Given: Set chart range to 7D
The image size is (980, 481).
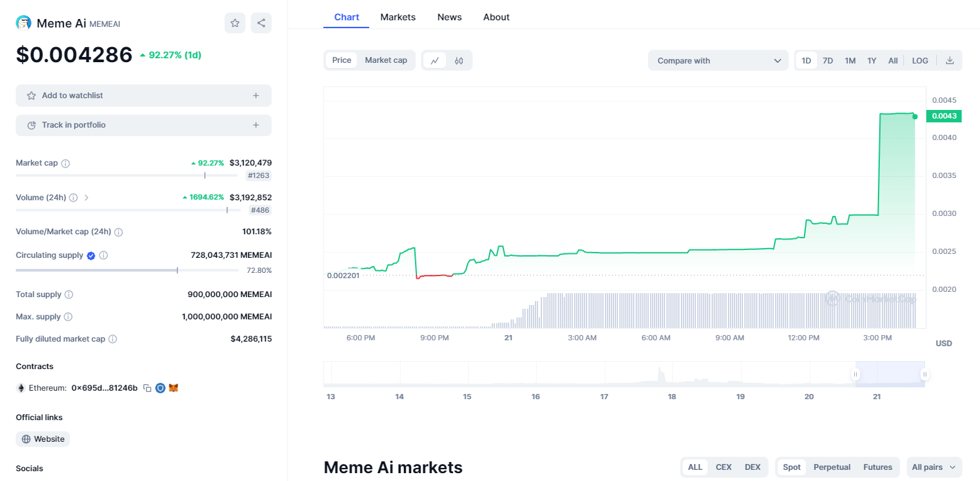Looking at the screenshot, I should coord(828,60).
